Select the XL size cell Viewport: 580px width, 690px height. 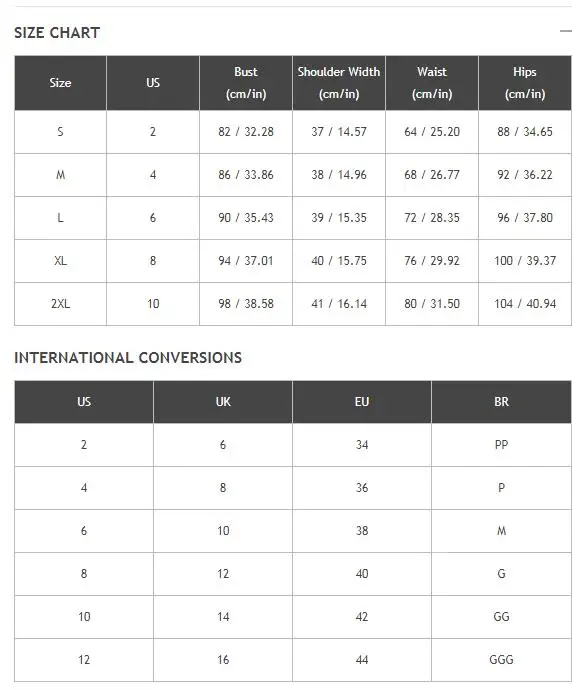point(60,261)
